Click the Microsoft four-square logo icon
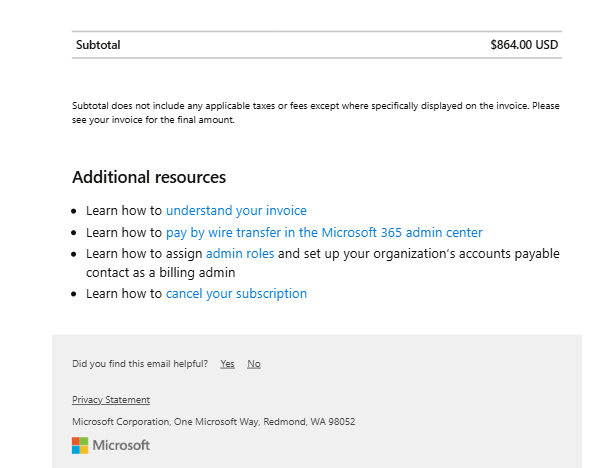607x468 pixels. (80, 445)
